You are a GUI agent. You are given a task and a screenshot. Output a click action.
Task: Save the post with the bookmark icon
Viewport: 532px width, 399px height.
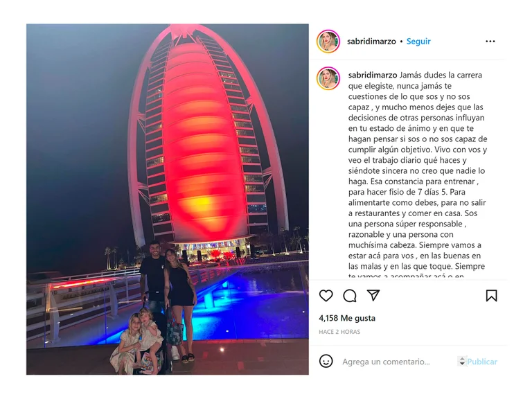coord(491,296)
